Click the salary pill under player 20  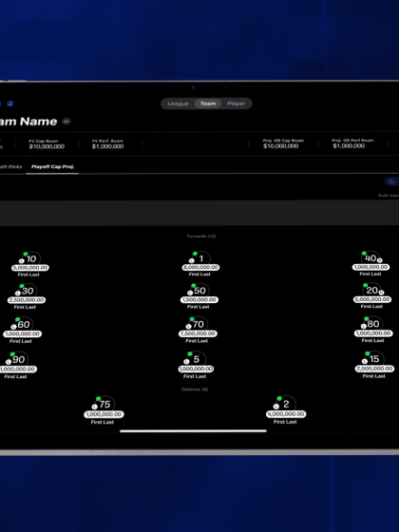(372, 299)
